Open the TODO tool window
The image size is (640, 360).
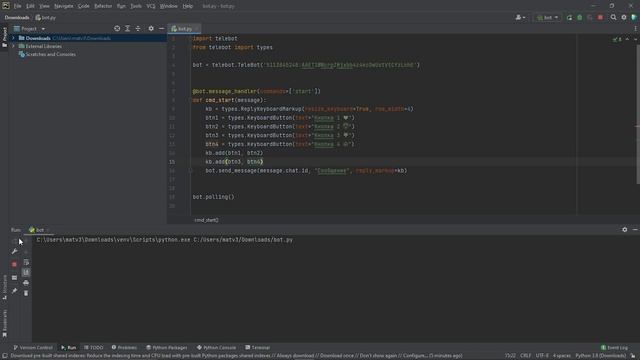(x=93, y=348)
